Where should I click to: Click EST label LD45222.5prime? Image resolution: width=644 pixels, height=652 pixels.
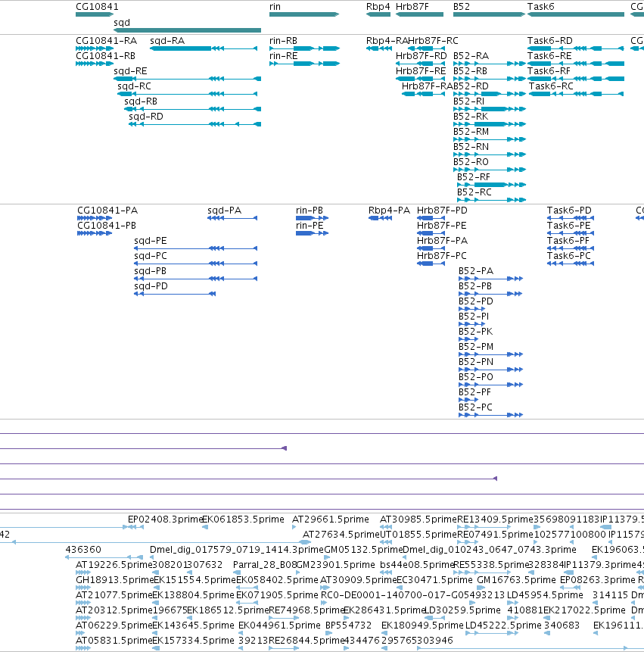(x=503, y=625)
